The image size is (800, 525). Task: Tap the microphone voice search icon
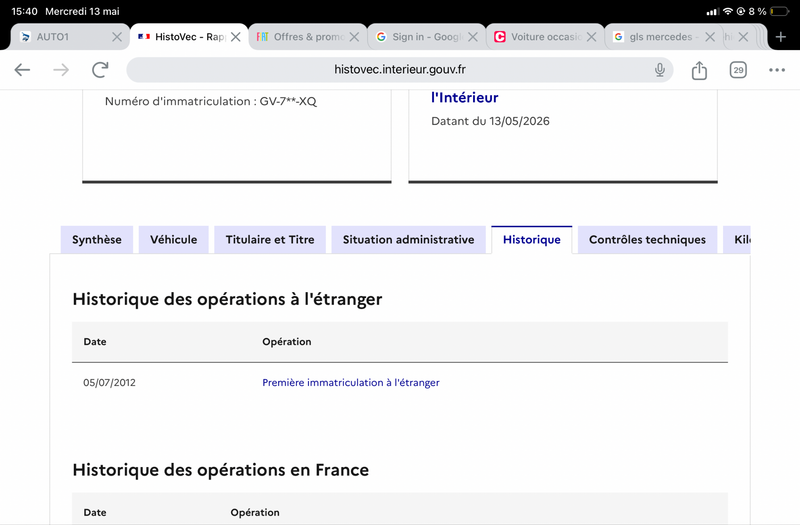(660, 70)
